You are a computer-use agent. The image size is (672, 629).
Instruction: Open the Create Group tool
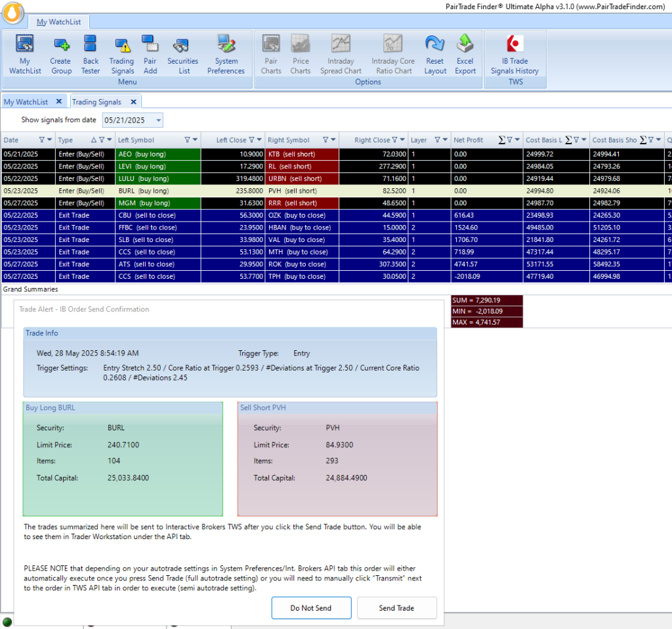61,54
